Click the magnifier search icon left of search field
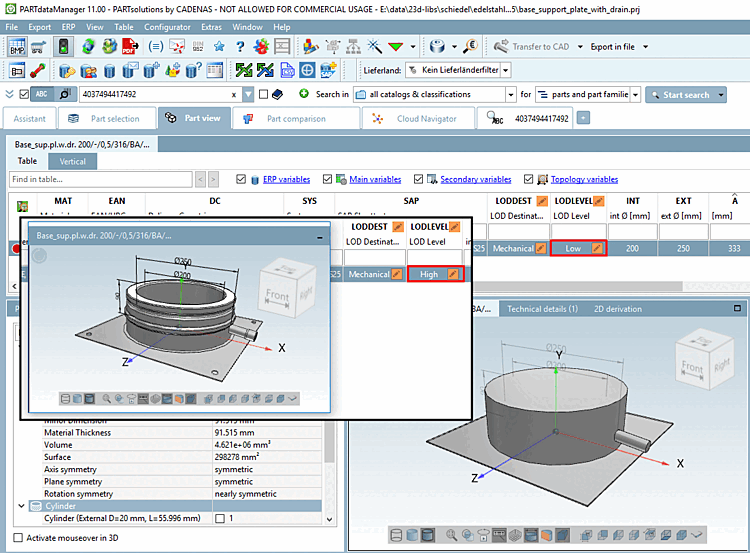 coord(63,94)
